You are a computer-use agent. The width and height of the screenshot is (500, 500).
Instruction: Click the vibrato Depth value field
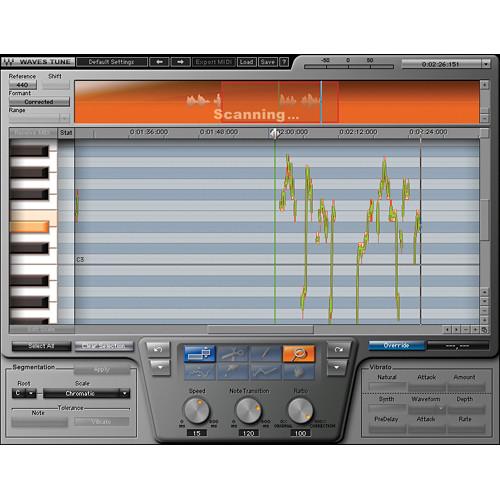tap(466, 408)
